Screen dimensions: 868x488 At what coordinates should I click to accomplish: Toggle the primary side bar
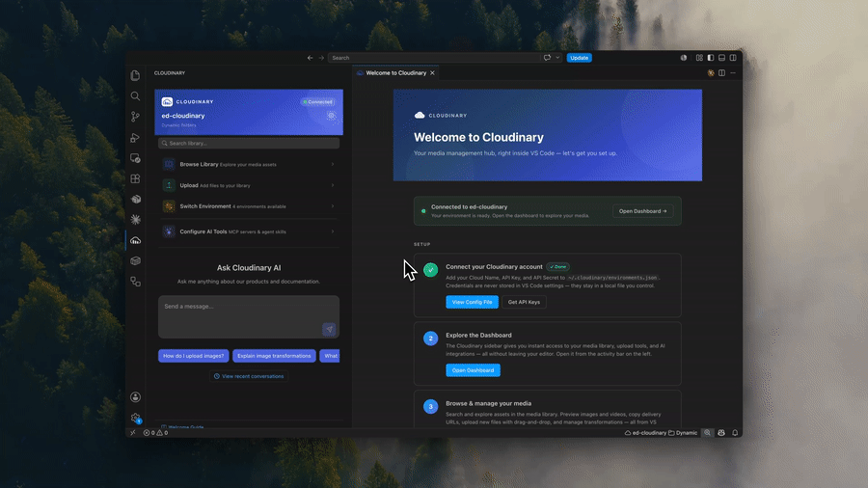710,58
